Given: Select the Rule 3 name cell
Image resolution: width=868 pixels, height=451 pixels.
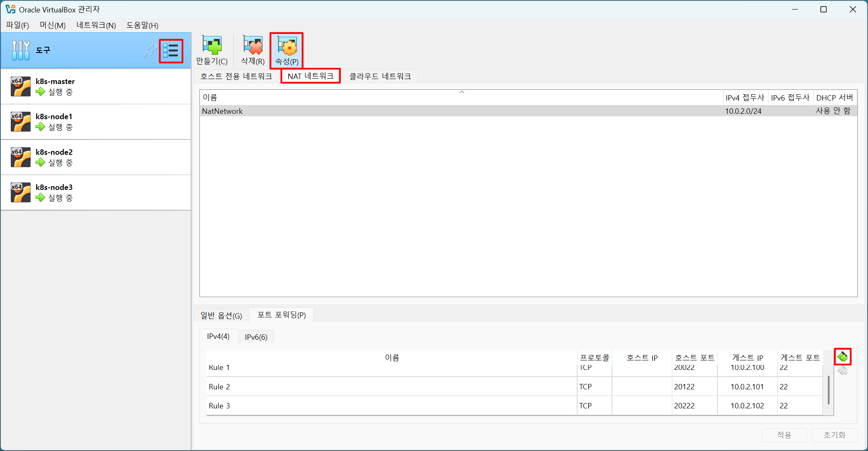Looking at the screenshot, I should point(391,405).
